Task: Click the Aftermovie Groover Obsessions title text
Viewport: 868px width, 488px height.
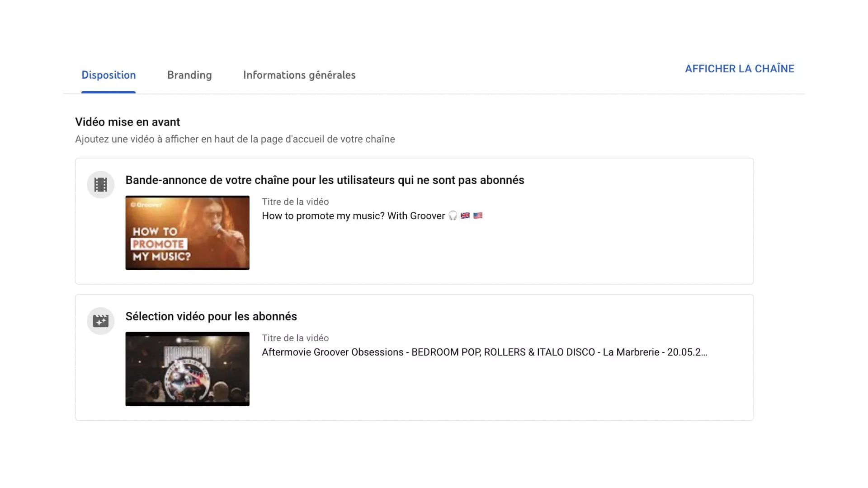Action: 485,352
